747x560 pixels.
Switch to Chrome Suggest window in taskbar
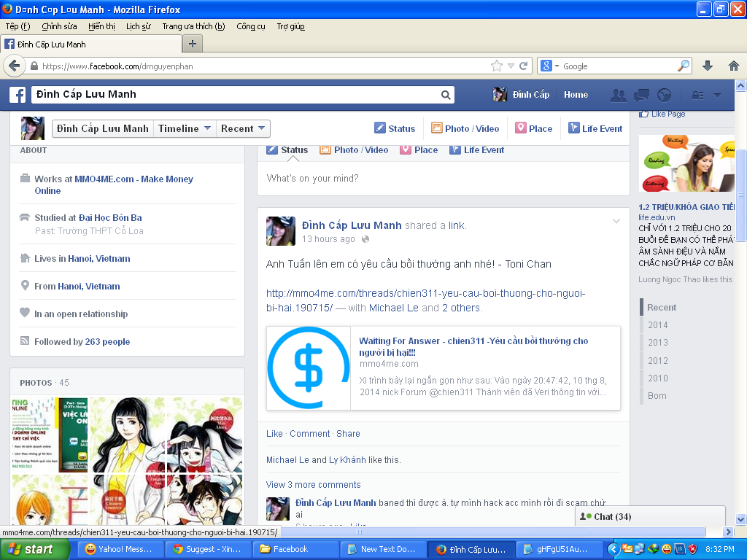tap(208, 549)
